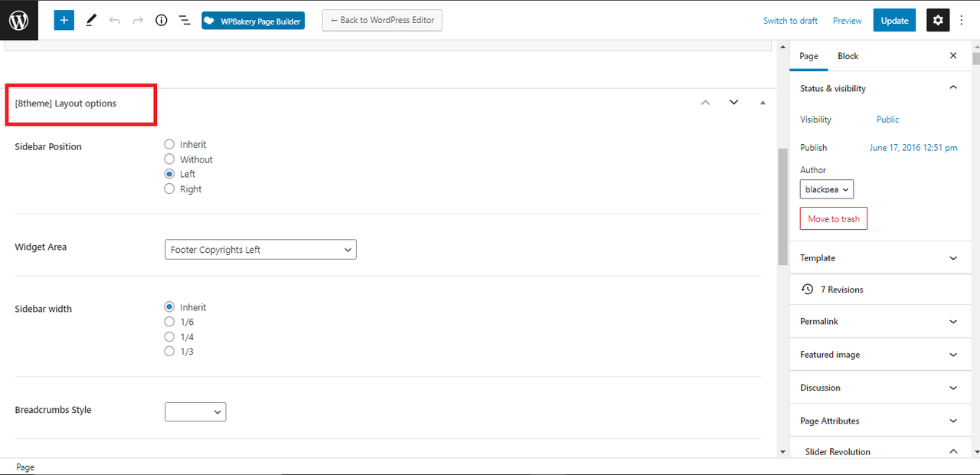The image size is (980, 475).
Task: Click the main editor vertical scrollbar
Action: coord(782,207)
